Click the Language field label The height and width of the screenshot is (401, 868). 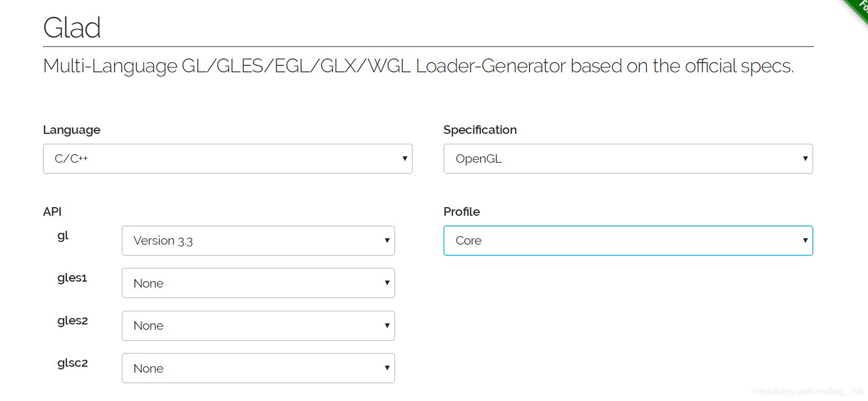tap(72, 130)
